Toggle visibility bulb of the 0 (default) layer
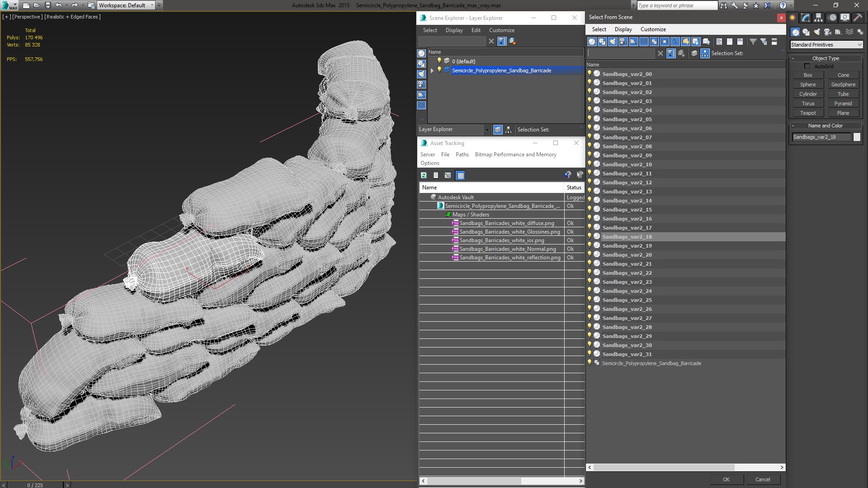 439,61
